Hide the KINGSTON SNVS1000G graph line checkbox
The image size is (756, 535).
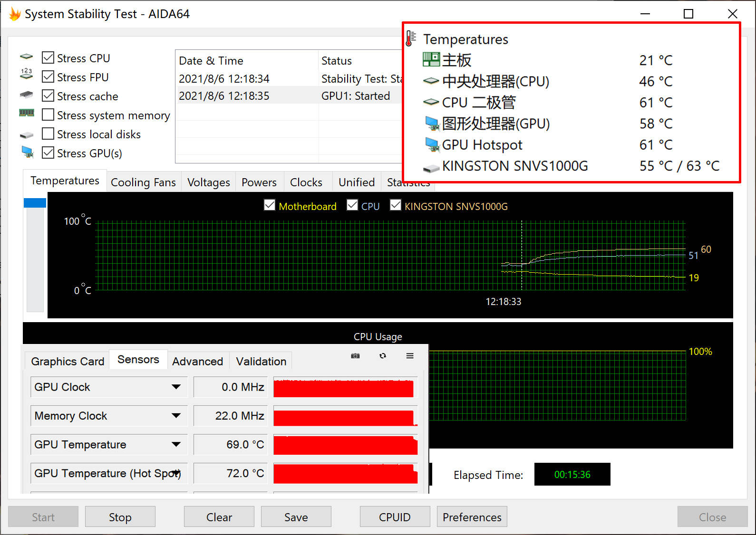tap(396, 205)
